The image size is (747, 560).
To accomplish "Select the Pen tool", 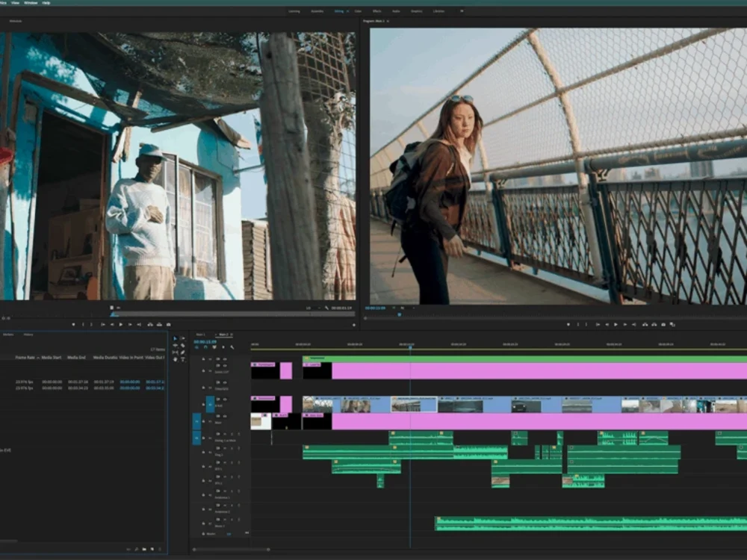I will [182, 353].
